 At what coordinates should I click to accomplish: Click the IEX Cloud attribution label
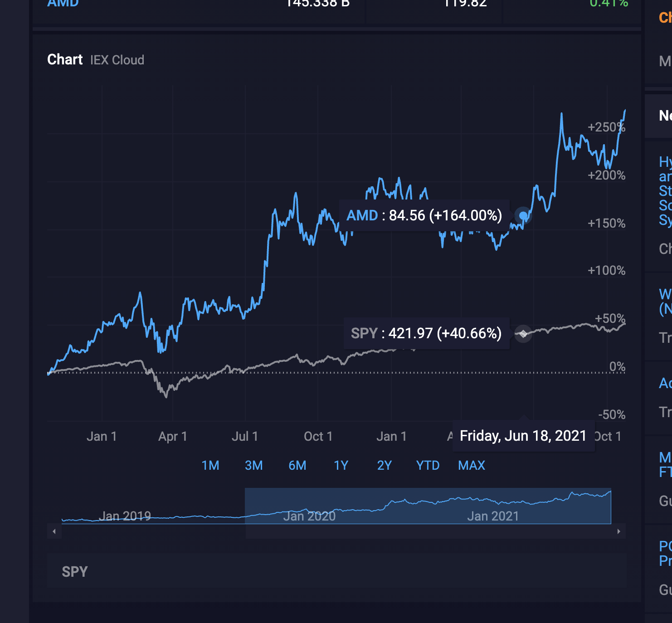tap(117, 60)
